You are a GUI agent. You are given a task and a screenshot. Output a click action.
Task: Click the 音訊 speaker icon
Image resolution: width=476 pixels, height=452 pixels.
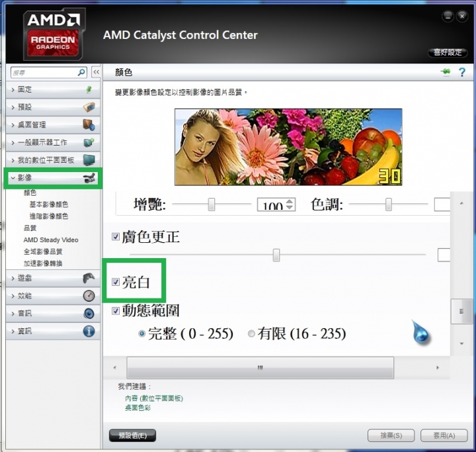pyautogui.click(x=89, y=314)
